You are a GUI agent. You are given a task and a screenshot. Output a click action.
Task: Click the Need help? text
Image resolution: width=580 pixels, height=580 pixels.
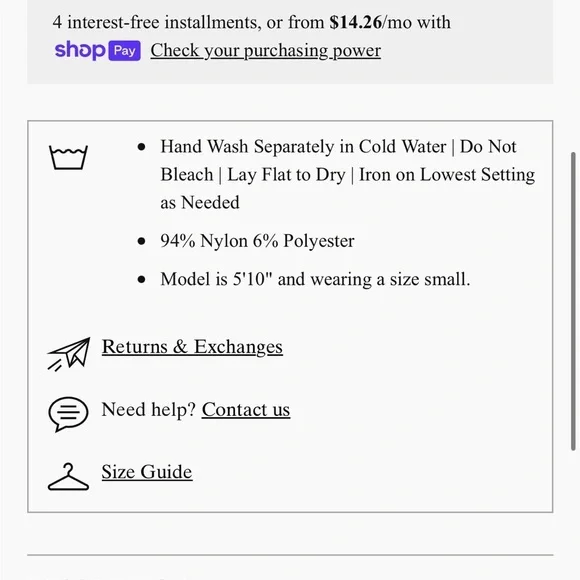pyautogui.click(x=148, y=409)
